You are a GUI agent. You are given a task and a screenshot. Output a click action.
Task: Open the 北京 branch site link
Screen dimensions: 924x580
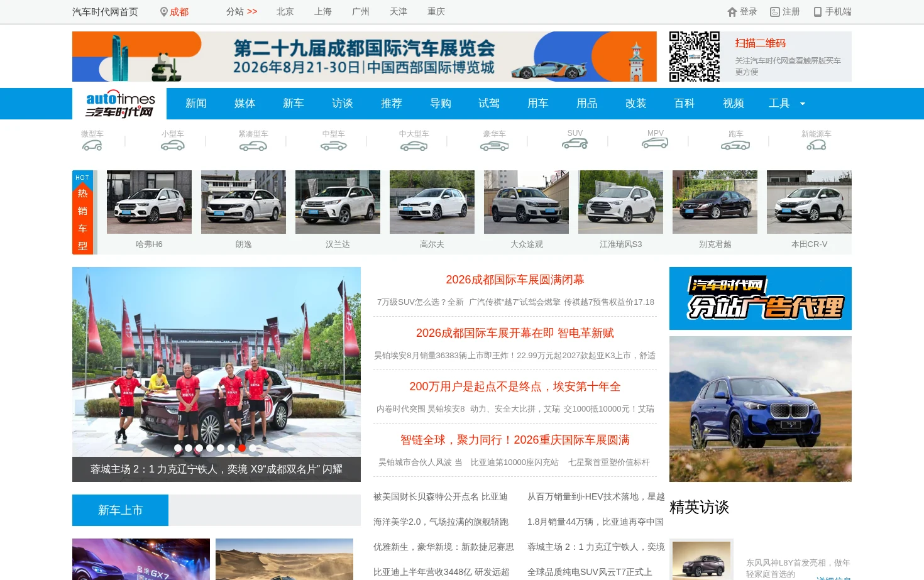point(285,12)
